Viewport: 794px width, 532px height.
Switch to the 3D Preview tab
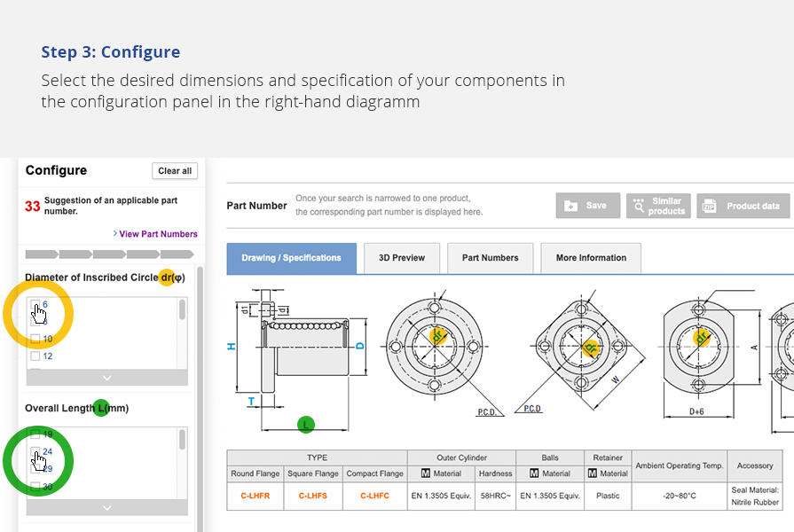pos(402,258)
